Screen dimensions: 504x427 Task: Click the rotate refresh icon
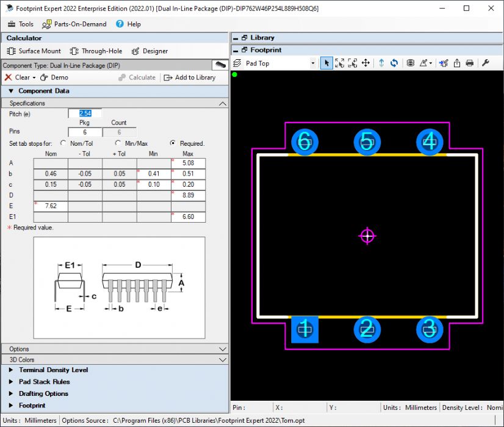coord(394,63)
